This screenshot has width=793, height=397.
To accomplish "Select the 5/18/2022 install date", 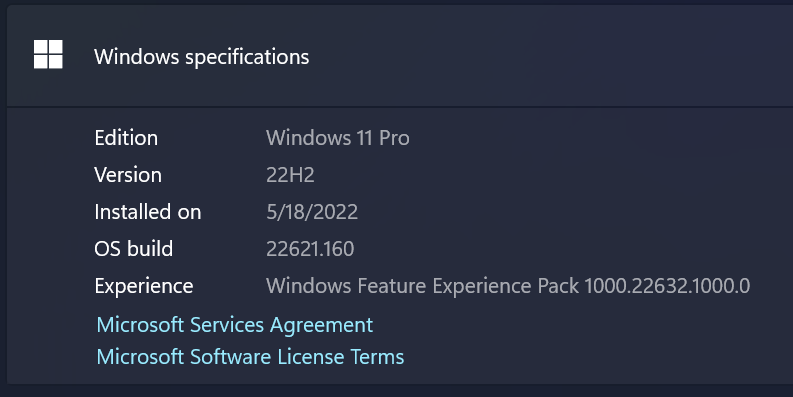I will [312, 212].
